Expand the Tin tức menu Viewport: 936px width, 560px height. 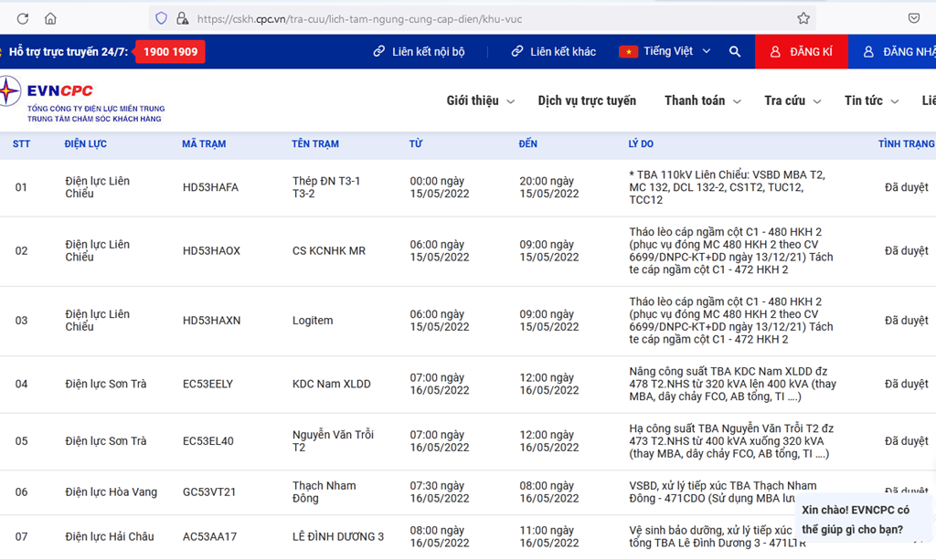pyautogui.click(x=871, y=100)
